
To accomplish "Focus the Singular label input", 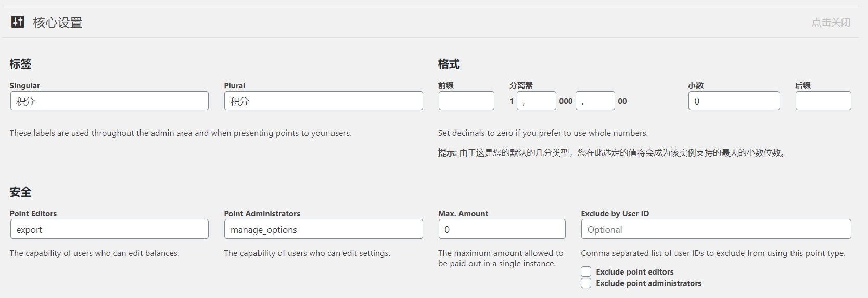I will click(x=109, y=101).
